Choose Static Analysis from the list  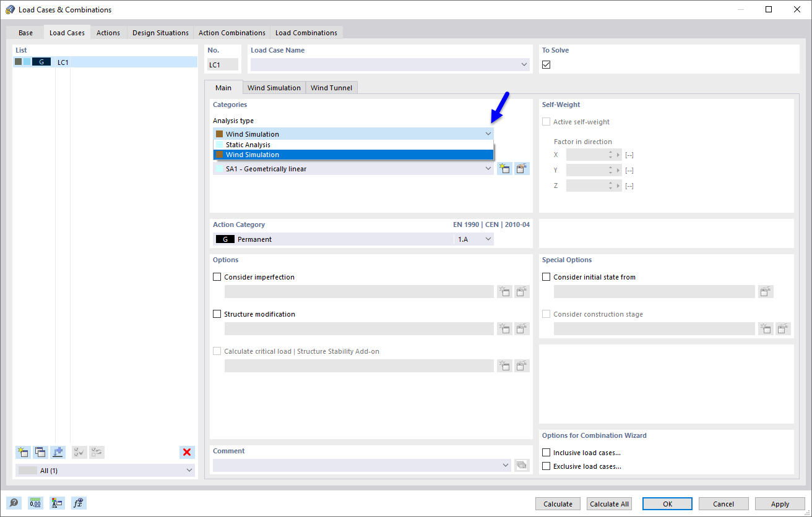click(353, 145)
